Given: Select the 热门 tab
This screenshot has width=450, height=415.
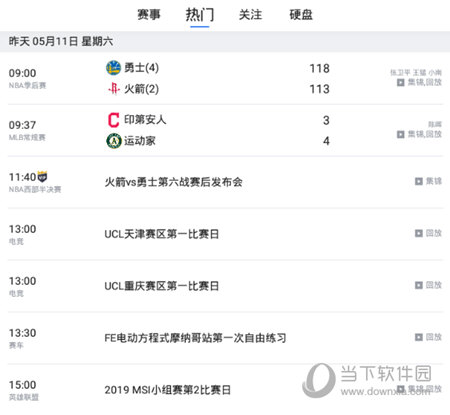Looking at the screenshot, I should (200, 15).
